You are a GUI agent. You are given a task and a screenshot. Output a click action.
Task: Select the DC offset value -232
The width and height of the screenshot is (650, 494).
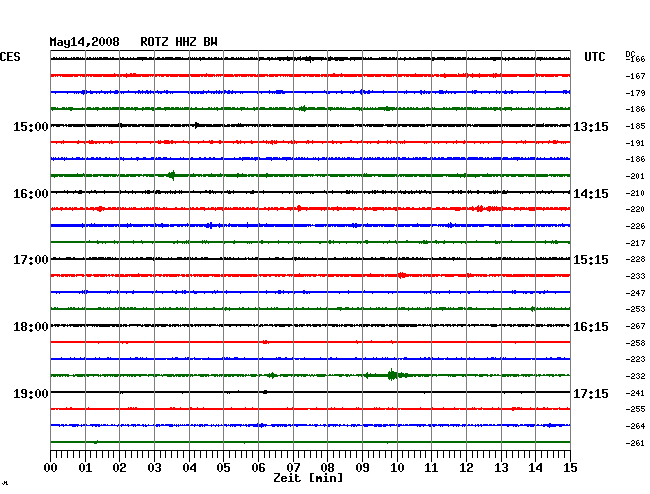(635, 376)
